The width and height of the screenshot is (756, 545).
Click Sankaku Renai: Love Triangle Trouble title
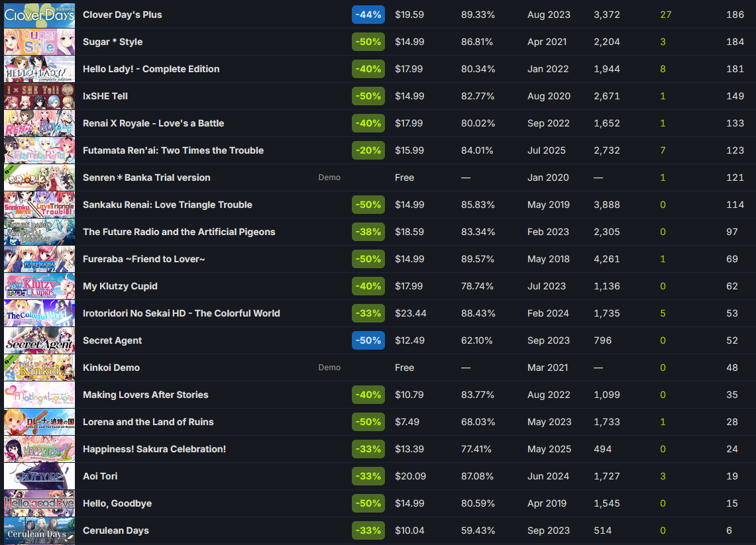[x=168, y=205]
